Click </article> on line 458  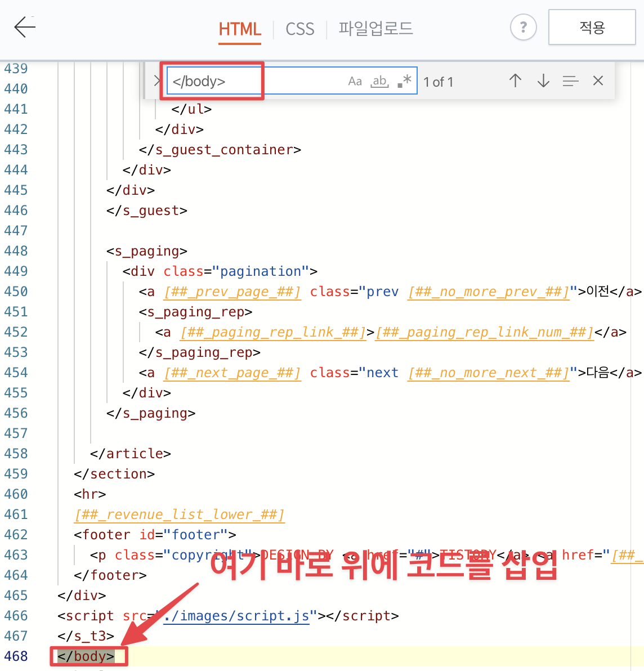click(x=131, y=454)
